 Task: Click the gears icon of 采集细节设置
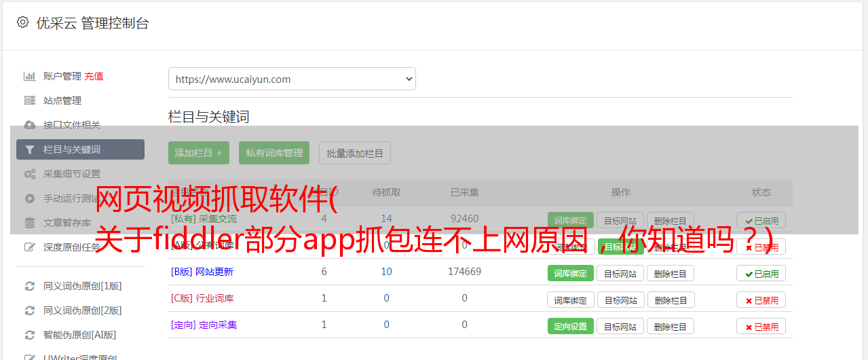(29, 174)
